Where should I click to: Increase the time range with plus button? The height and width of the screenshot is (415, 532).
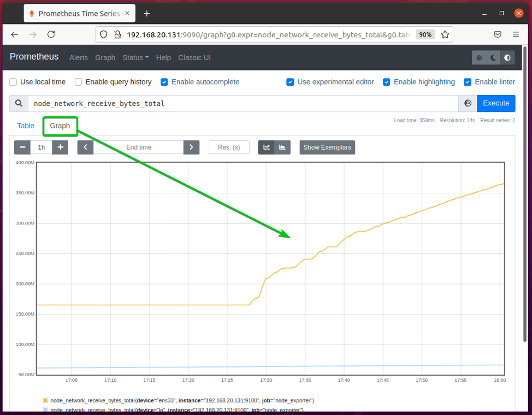point(61,147)
